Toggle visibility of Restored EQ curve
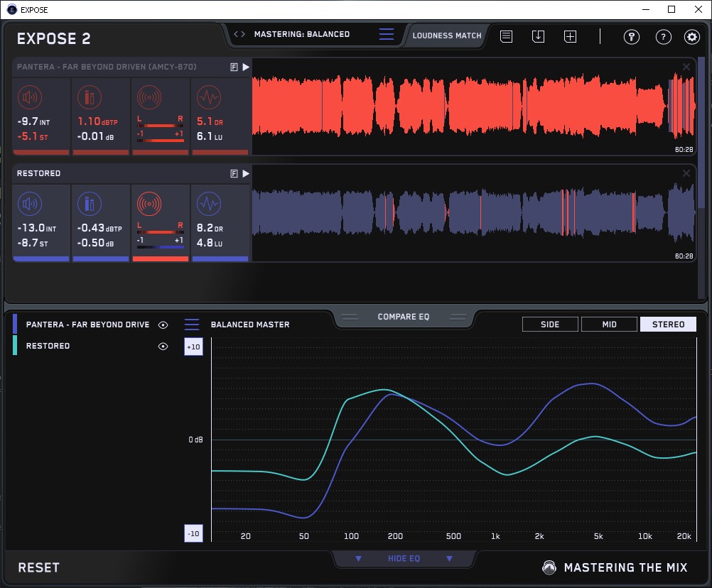Image resolution: width=712 pixels, height=588 pixels. [x=163, y=346]
